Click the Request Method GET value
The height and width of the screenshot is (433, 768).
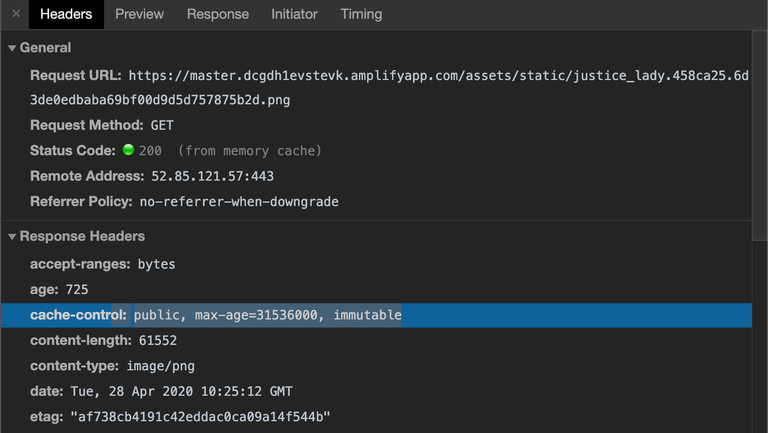[162, 126]
